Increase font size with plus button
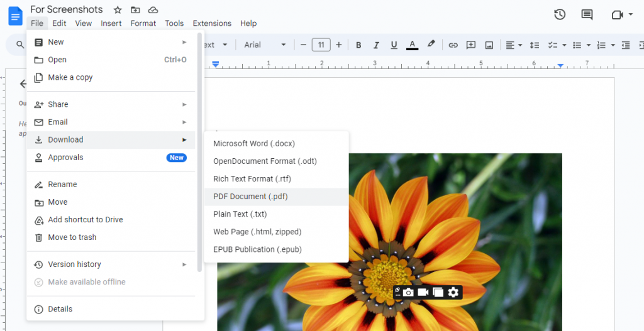The image size is (644, 331). point(339,45)
